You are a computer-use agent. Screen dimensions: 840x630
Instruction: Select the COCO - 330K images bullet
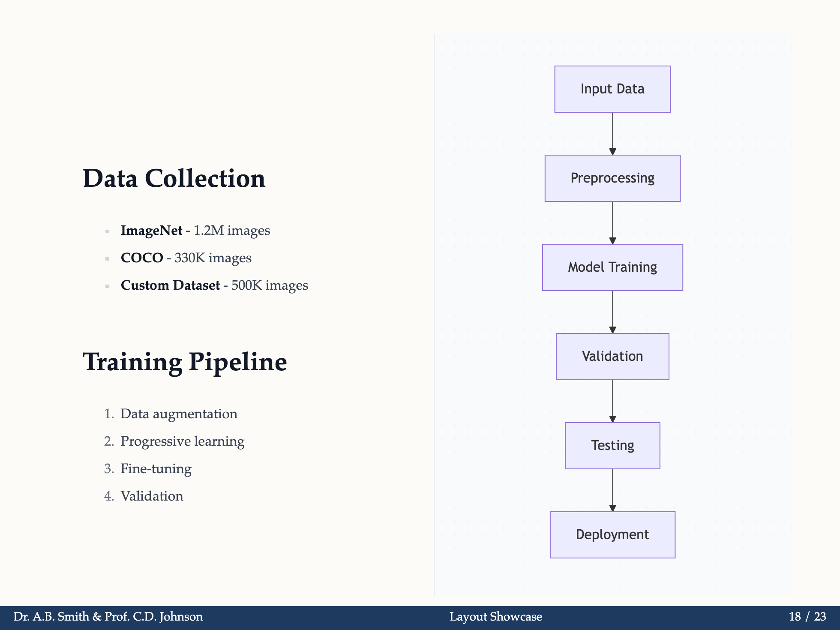[x=187, y=258]
